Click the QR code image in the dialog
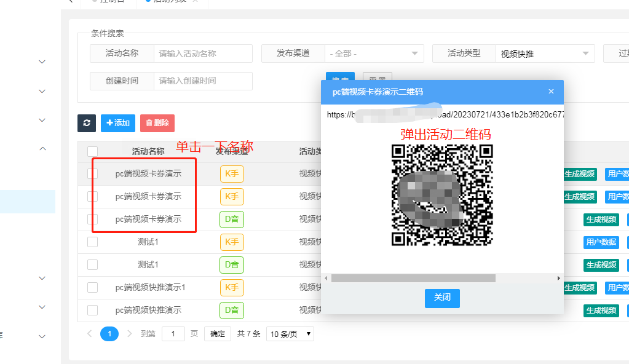This screenshot has width=629, height=364. click(x=442, y=195)
